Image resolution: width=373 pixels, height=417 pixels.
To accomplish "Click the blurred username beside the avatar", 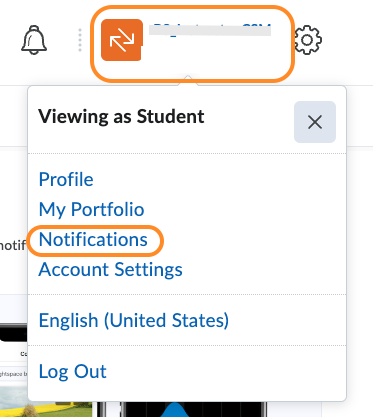I will click(210, 30).
